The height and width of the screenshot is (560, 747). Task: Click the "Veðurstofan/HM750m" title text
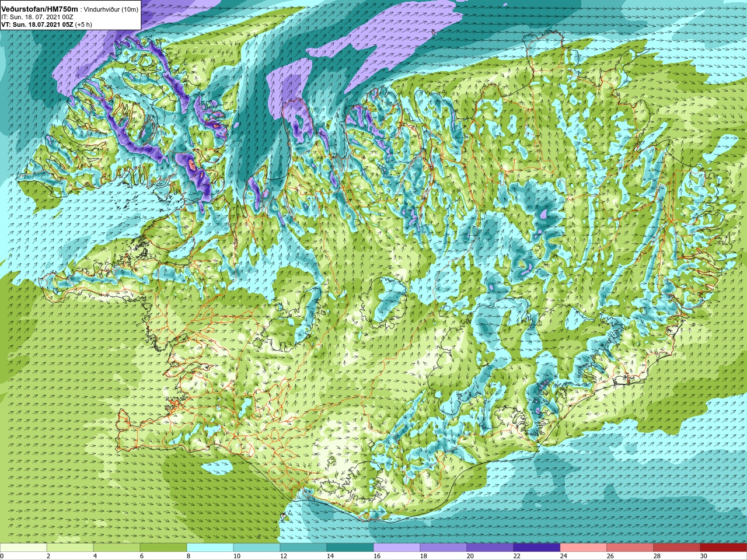coord(40,9)
